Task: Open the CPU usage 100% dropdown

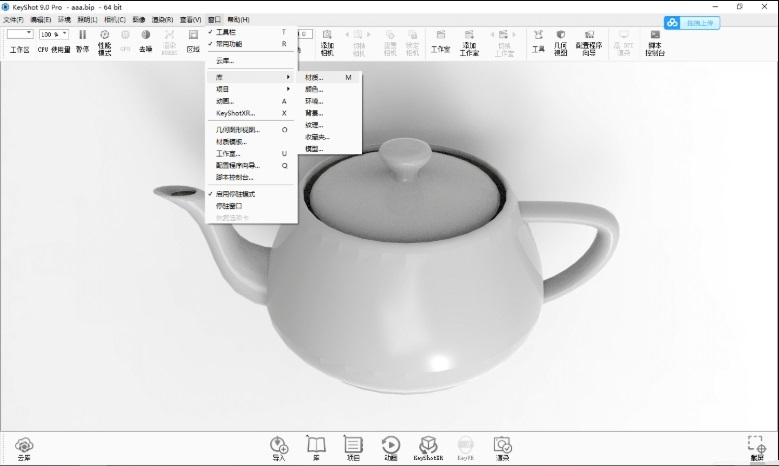Action: click(54, 34)
